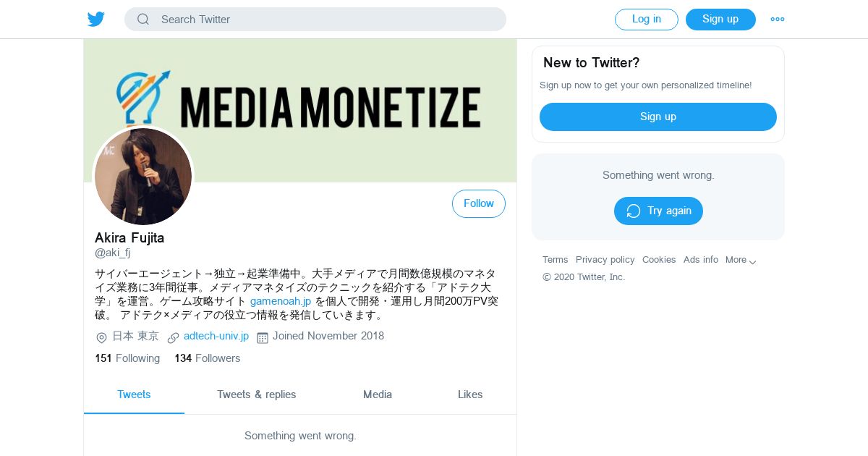Screen dimensions: 868x456
Task: Select the Likes tab
Action: [x=470, y=394]
